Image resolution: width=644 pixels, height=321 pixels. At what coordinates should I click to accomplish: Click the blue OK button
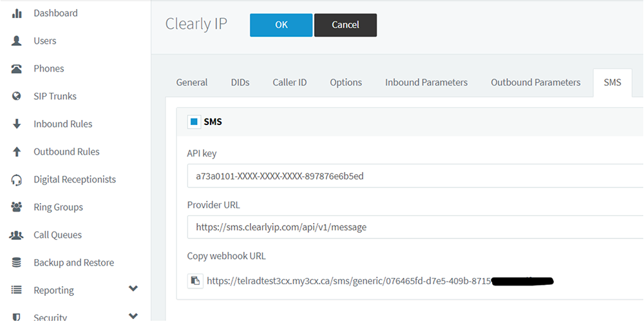pos(281,25)
